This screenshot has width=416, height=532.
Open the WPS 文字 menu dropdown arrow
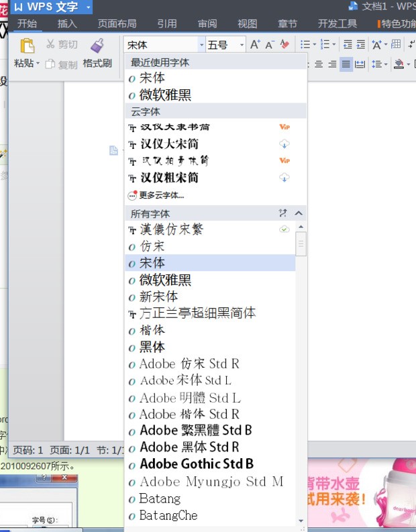click(88, 7)
